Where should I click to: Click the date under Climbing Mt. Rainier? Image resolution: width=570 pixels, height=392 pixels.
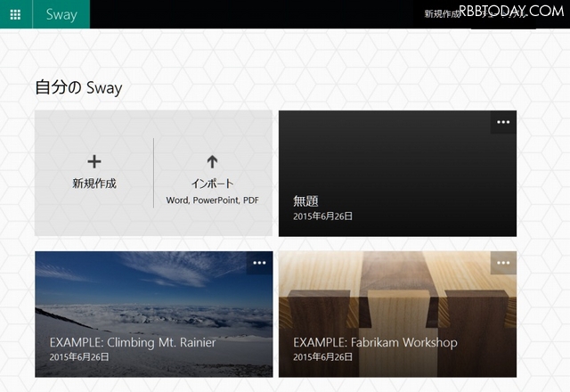point(79,357)
